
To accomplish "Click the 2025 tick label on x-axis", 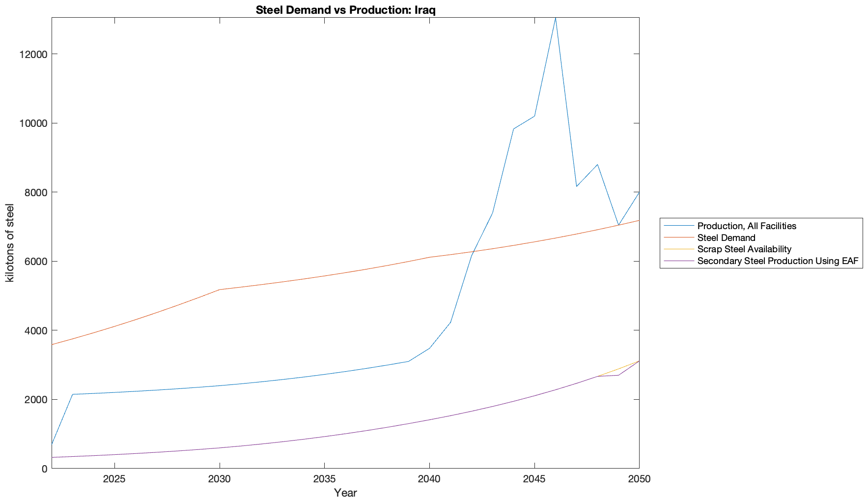I will tap(114, 479).
